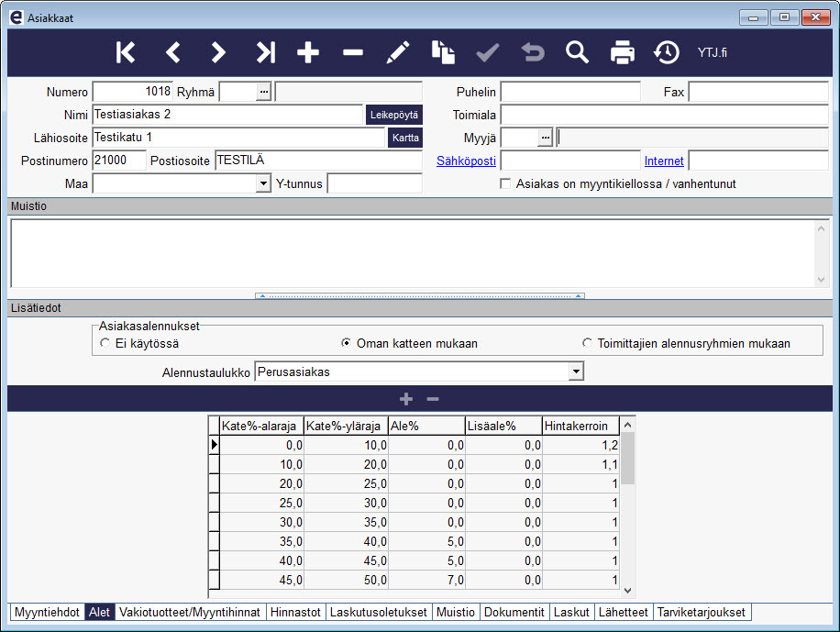Click the Kate%-alaraja column header
840x632 pixels.
(261, 426)
